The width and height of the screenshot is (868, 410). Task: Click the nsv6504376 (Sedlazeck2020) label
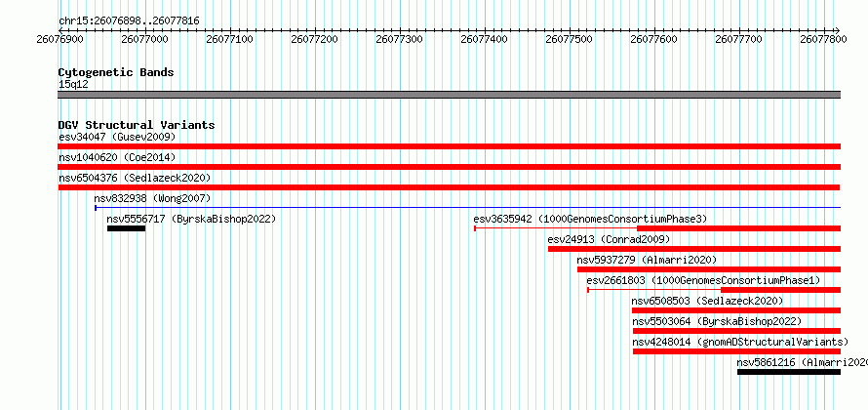pos(135,178)
